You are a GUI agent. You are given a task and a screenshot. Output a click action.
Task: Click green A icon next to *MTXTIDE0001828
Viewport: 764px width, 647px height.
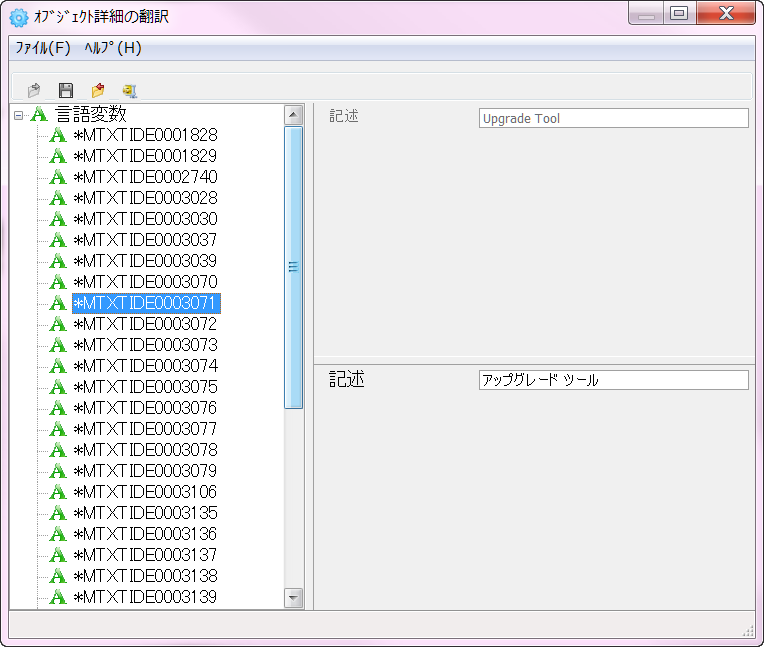pos(58,135)
